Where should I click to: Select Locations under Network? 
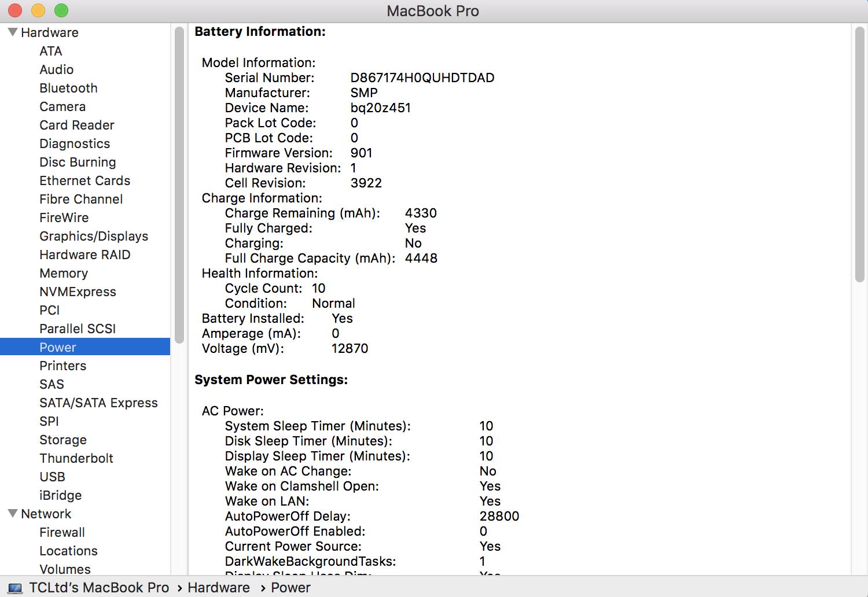point(68,551)
